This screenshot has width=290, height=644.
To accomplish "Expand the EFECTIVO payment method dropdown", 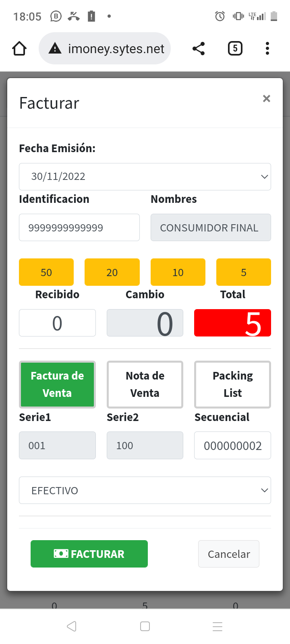I will [x=145, y=490].
